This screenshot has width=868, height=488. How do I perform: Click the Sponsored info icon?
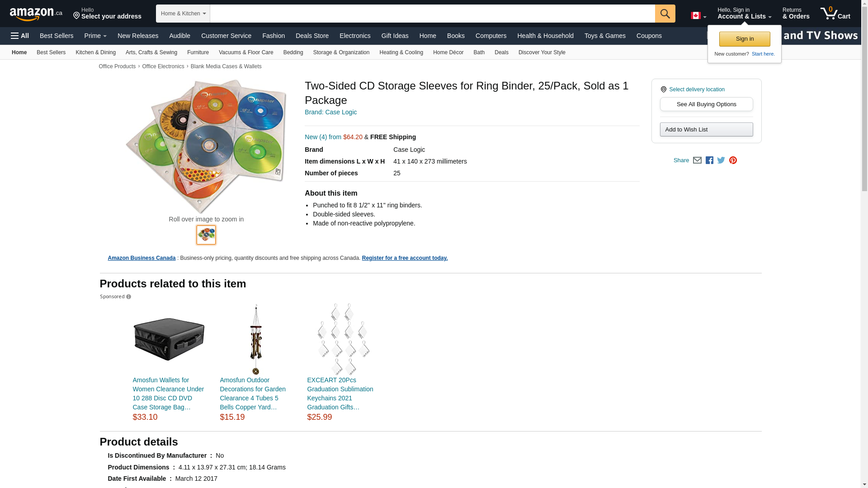tap(129, 297)
